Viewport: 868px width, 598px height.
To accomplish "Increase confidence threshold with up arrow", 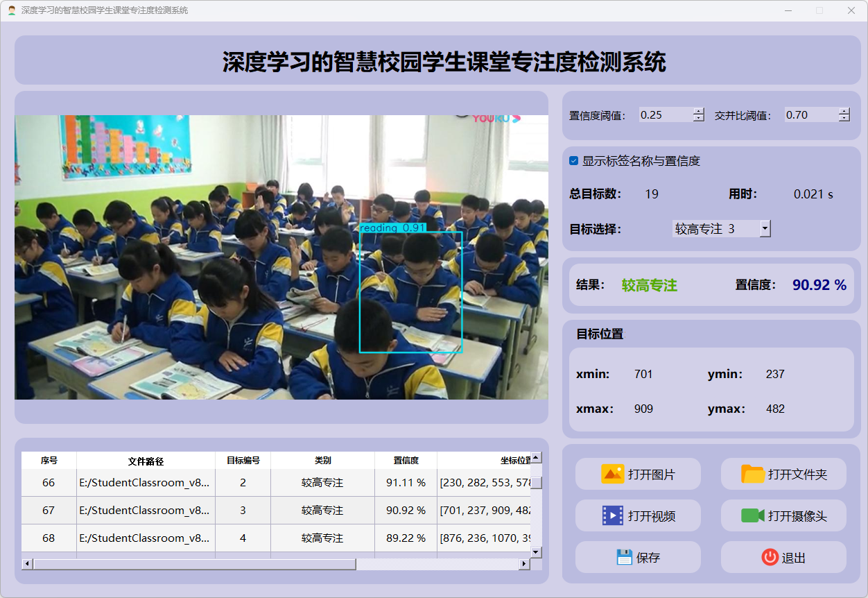I will tap(698, 111).
